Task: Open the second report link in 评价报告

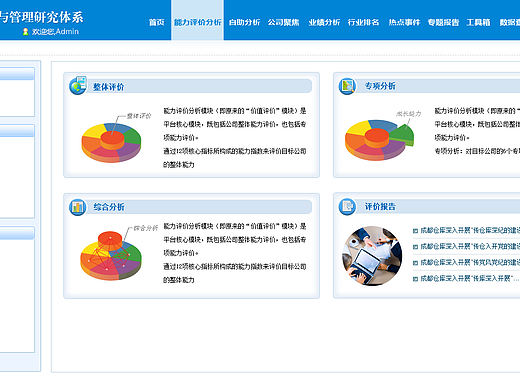Action: [x=470, y=246]
